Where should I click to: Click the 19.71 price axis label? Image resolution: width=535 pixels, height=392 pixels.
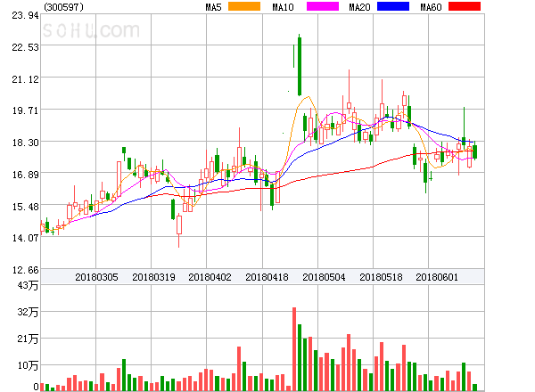tap(25, 110)
